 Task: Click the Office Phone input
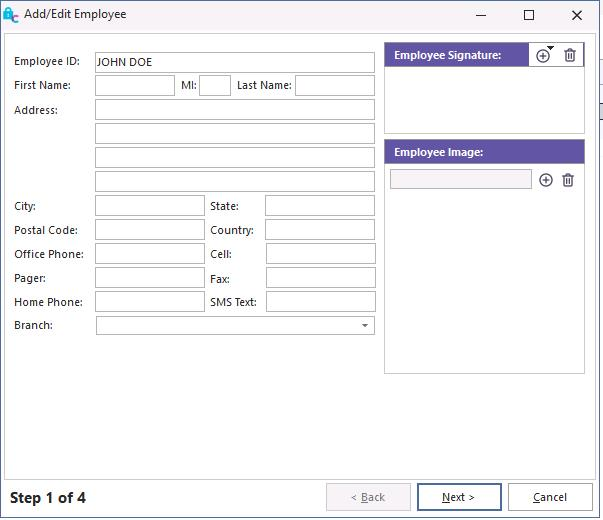point(149,254)
